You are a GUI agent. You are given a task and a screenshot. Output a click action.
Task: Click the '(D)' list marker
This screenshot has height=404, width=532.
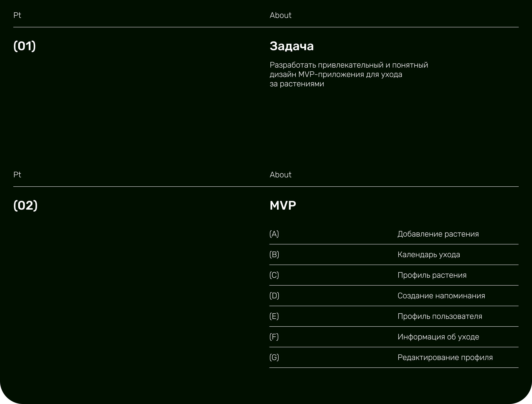274,295
